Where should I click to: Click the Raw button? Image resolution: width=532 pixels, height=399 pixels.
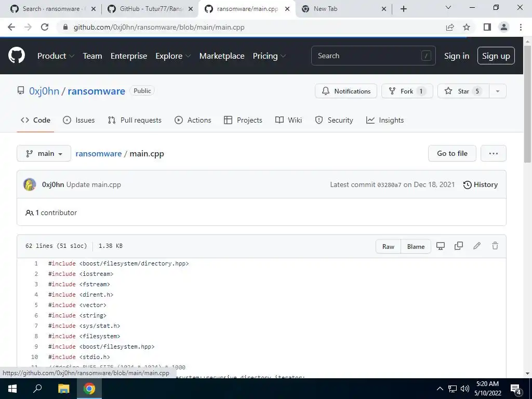coord(389,246)
